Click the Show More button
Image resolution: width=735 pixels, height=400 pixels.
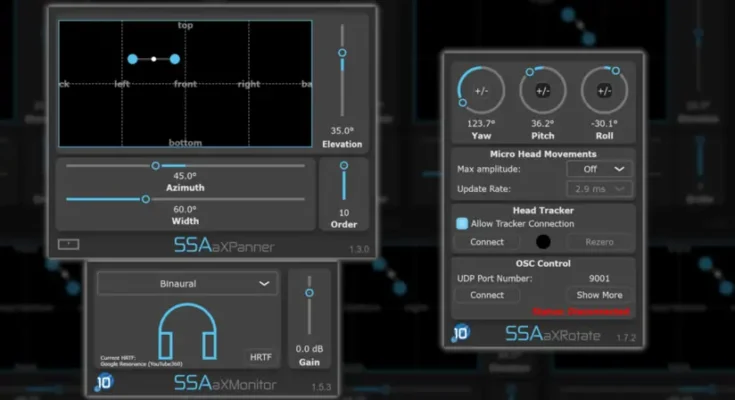[600, 295]
